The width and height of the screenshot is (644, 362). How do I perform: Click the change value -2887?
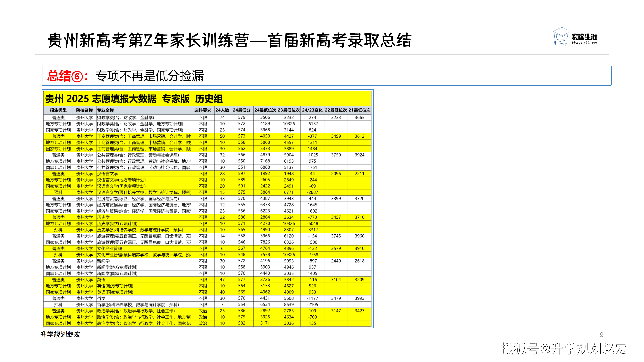(x=312, y=192)
